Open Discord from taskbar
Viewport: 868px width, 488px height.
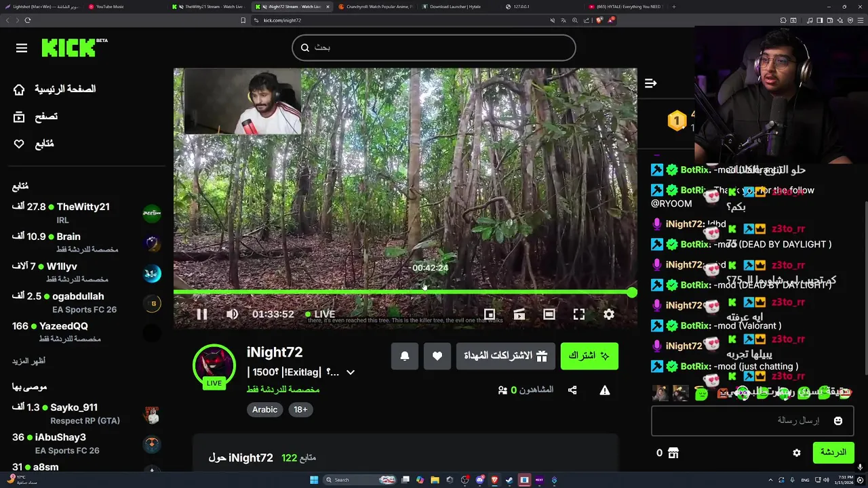479,480
